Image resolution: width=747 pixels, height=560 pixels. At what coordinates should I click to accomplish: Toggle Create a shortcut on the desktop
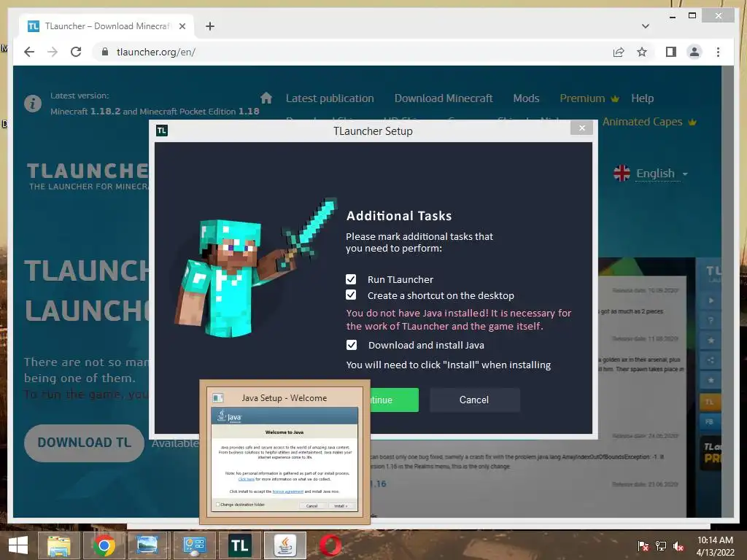tap(351, 295)
